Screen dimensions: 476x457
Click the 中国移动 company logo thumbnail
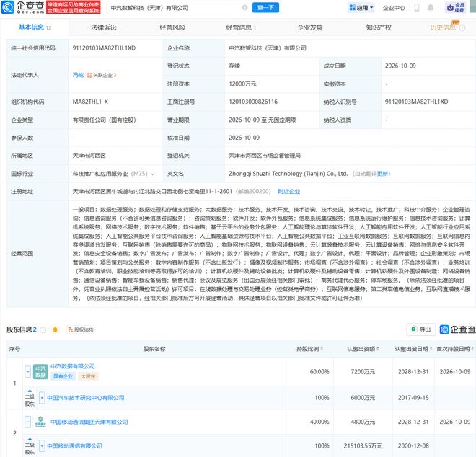[x=40, y=422]
